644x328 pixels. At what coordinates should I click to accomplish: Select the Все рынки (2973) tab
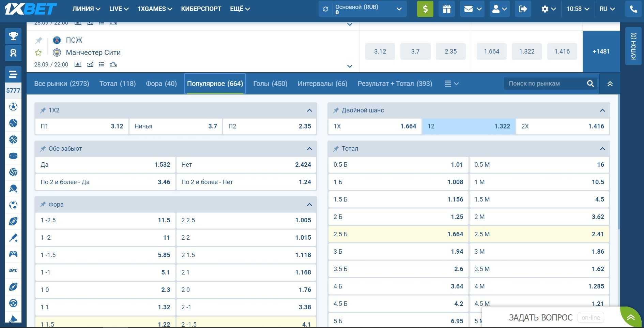[62, 84]
